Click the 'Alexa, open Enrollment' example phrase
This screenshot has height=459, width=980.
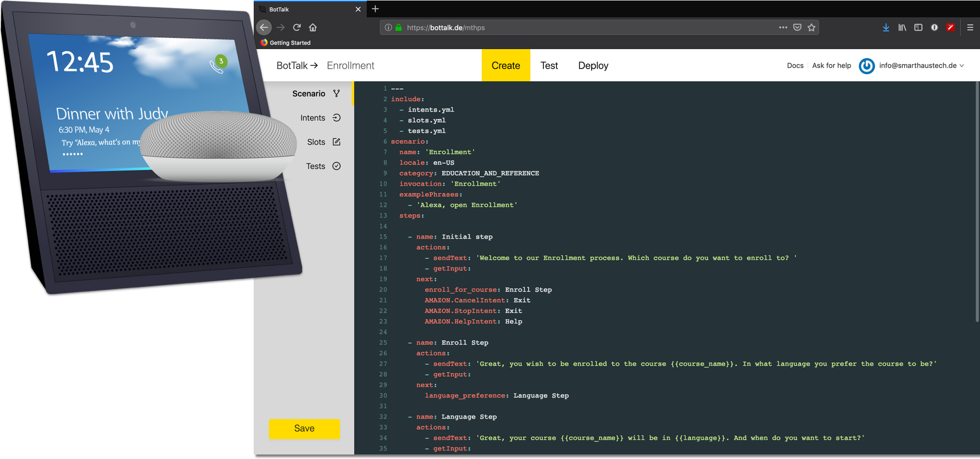(463, 205)
